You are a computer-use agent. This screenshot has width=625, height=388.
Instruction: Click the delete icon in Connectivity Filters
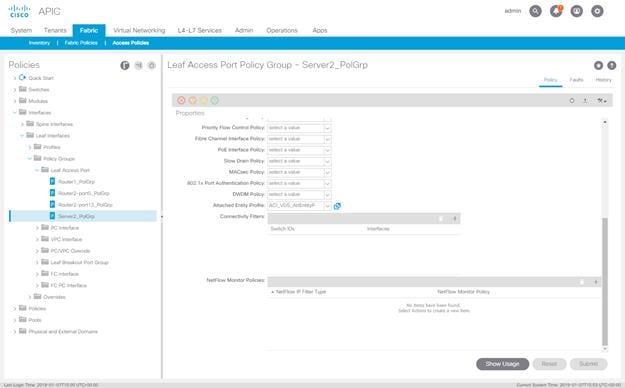(x=441, y=219)
